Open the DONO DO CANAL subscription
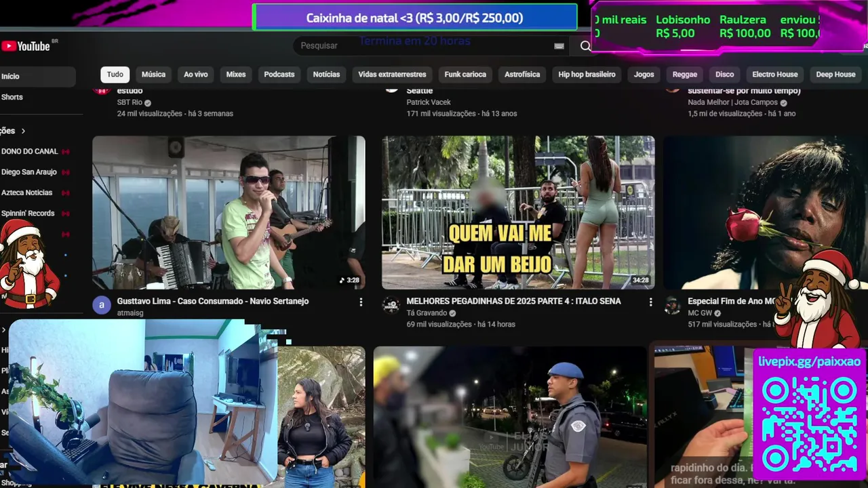Viewport: 868px width, 488px height. (x=29, y=151)
